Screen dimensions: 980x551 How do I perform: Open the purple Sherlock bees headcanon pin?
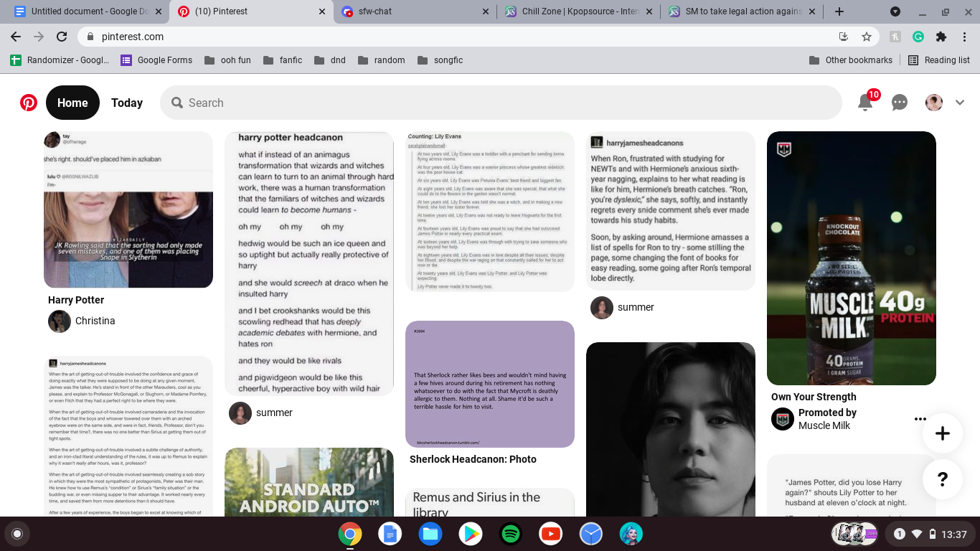pos(490,385)
